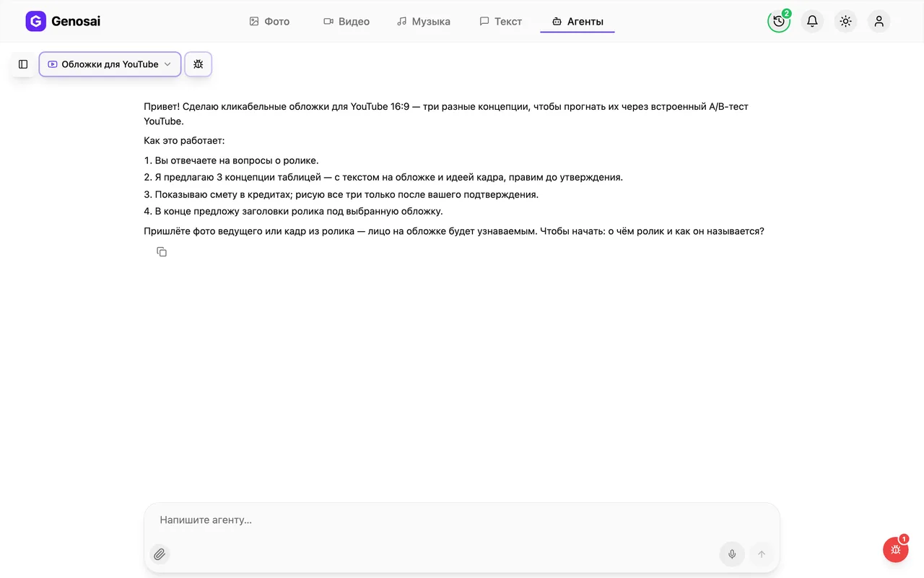Expand the Обложки для YouTube dropdown

tap(110, 64)
